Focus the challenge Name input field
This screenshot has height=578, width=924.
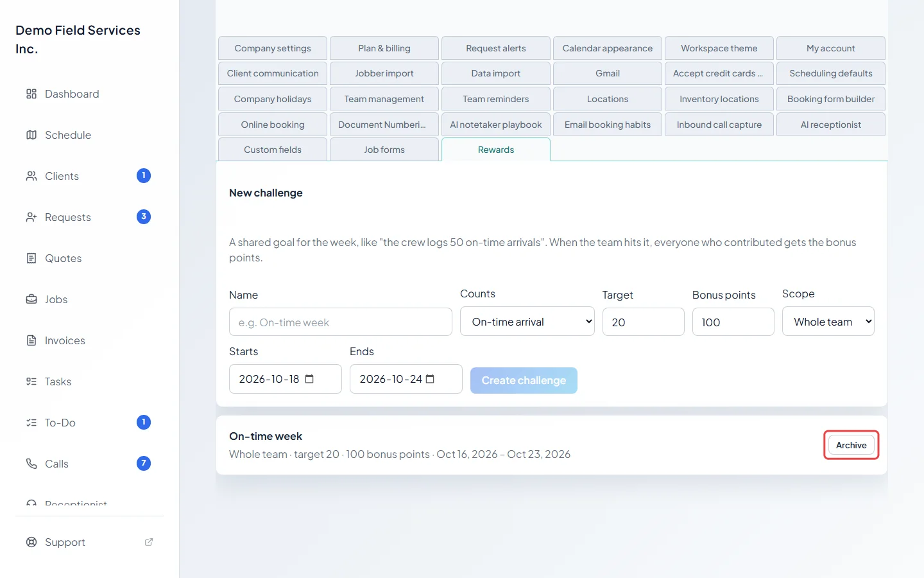pos(341,322)
